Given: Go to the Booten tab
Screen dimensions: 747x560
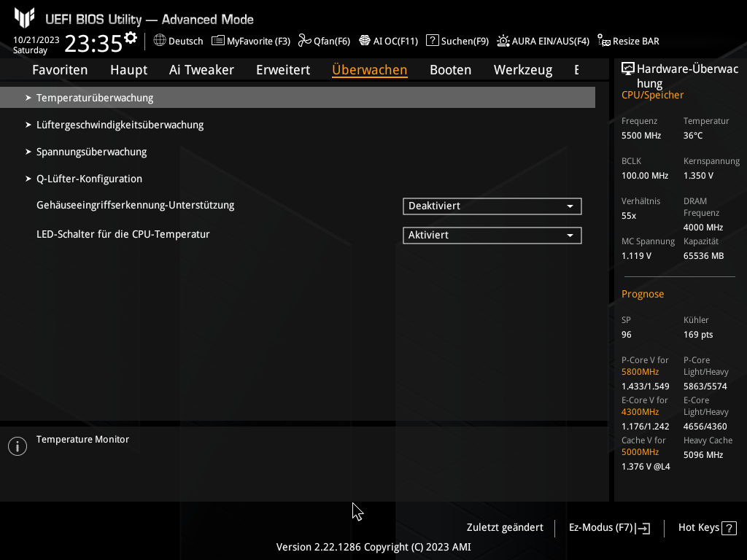Looking at the screenshot, I should click(x=450, y=70).
